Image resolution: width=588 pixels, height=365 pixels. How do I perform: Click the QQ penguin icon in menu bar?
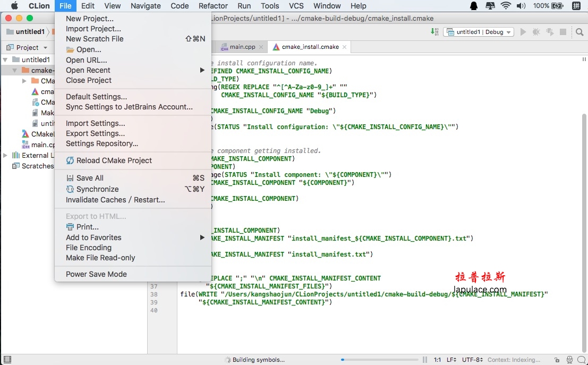point(474,6)
